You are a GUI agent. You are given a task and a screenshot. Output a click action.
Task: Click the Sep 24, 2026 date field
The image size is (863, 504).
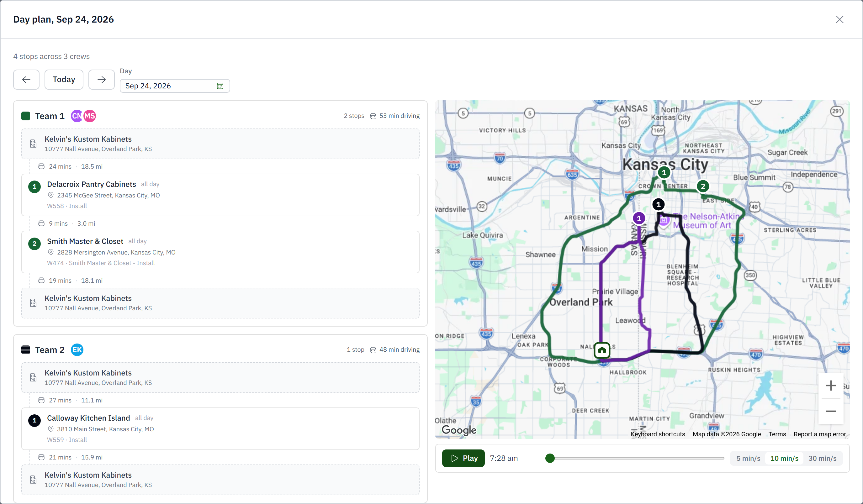point(175,86)
